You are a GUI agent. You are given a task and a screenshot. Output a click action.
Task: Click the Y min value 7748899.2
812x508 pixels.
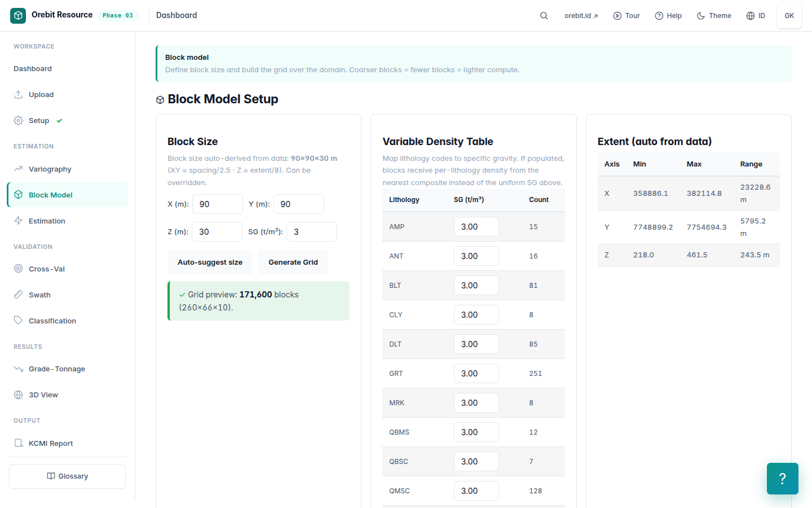click(x=653, y=227)
